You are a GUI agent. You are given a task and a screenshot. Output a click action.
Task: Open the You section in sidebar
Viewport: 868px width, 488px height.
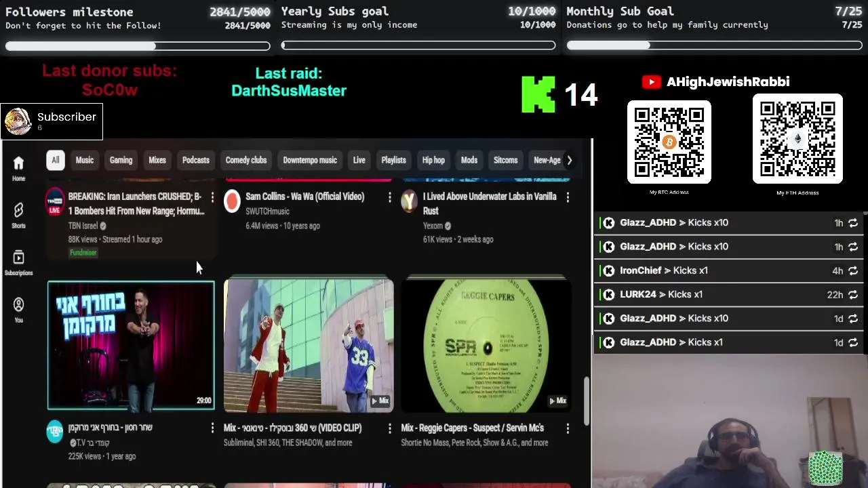(18, 310)
